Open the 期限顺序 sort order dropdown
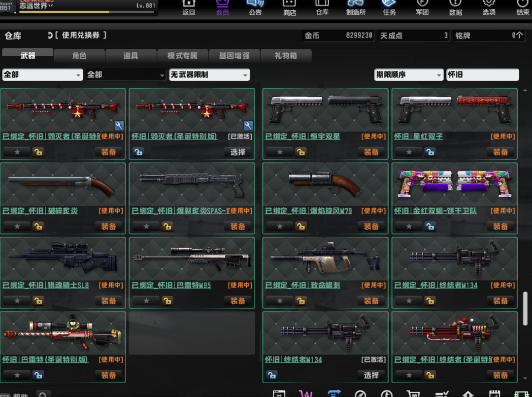Image resolution: width=532 pixels, height=397 pixels. click(x=408, y=75)
